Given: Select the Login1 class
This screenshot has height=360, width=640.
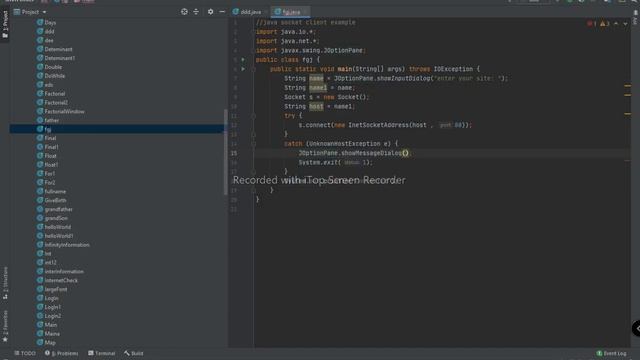Looking at the screenshot, I should pos(49,307).
